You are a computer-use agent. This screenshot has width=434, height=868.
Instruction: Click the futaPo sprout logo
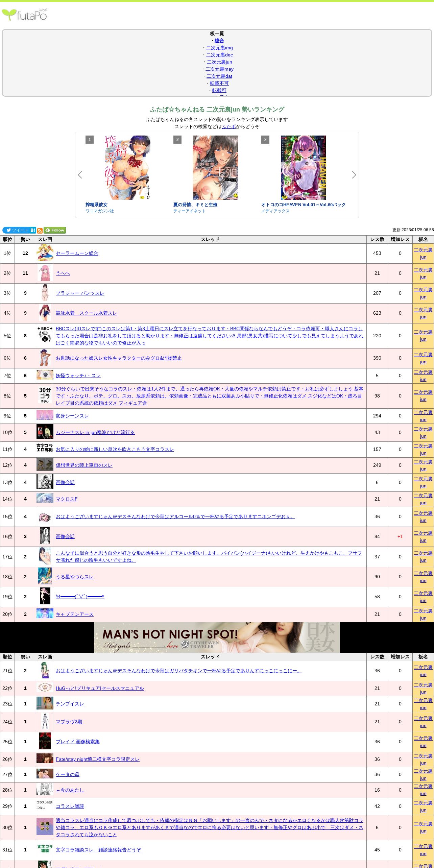coord(25,15)
